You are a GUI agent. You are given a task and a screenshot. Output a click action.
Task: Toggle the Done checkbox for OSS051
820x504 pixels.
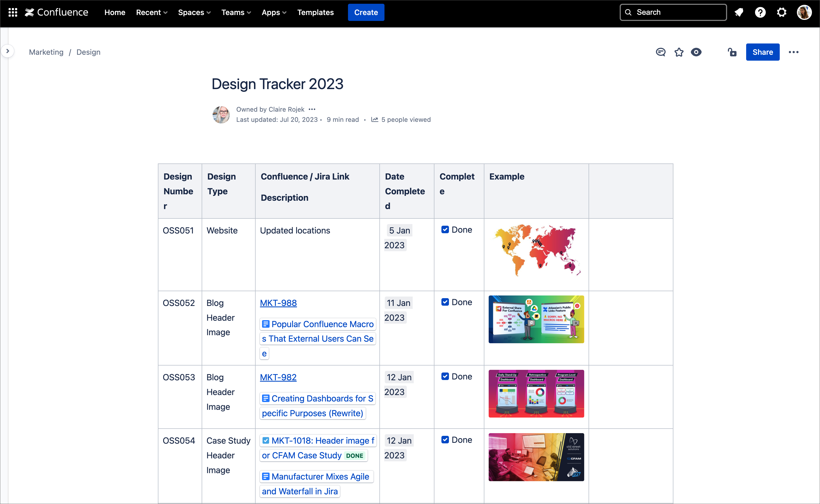click(x=445, y=230)
